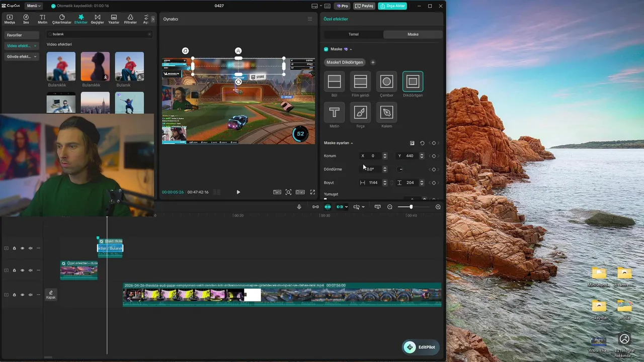Toggle visibility eye on the top track
The image size is (644, 362).
pos(22,248)
